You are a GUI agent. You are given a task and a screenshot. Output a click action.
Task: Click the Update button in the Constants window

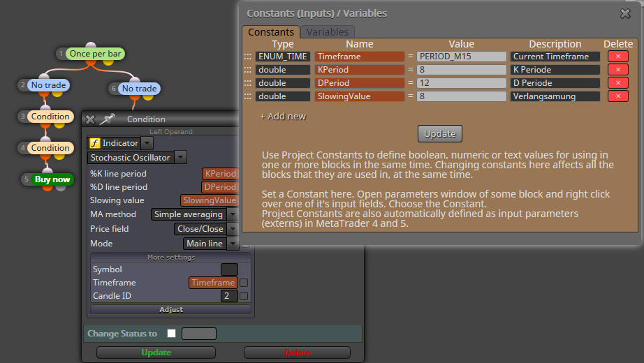click(440, 134)
